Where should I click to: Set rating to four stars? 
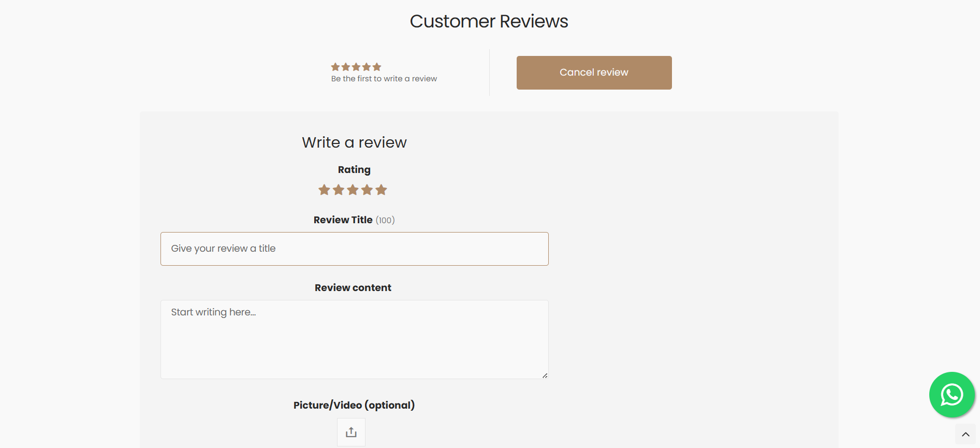367,190
